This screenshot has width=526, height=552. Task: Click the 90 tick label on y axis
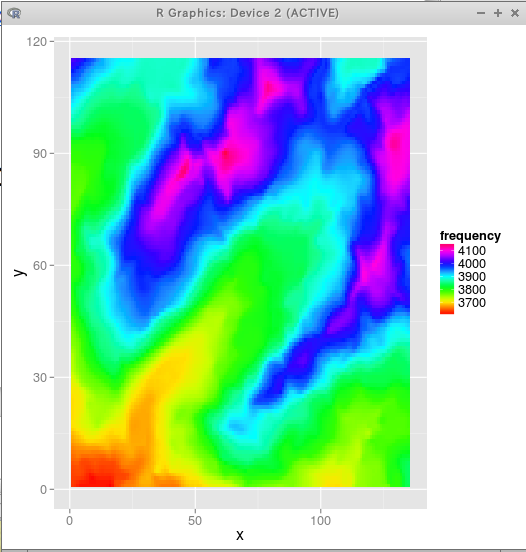tap(40, 154)
